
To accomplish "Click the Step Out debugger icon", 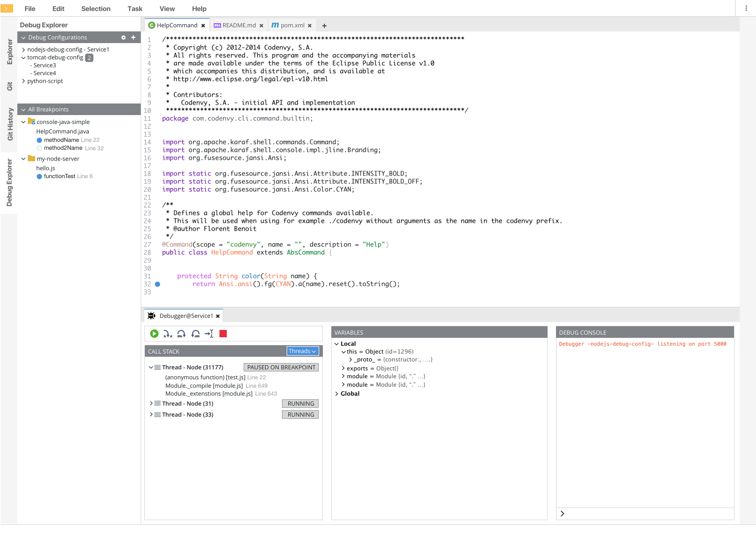I will (195, 334).
